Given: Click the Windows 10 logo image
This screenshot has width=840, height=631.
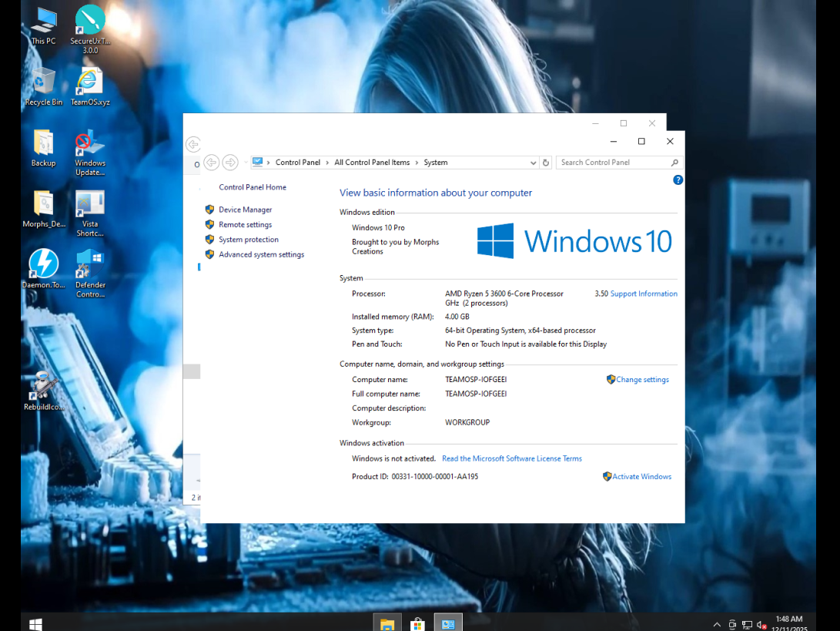Looking at the screenshot, I should (574, 241).
